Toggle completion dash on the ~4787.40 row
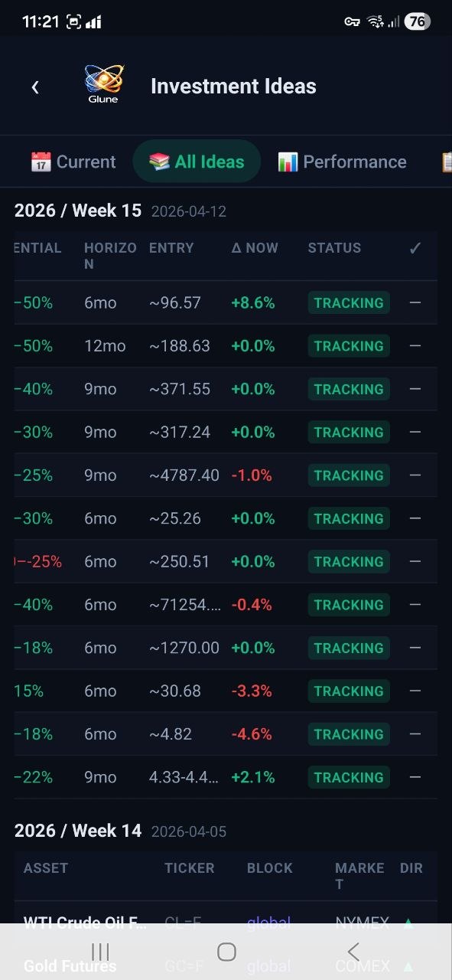Image resolution: width=452 pixels, height=980 pixels. point(415,475)
